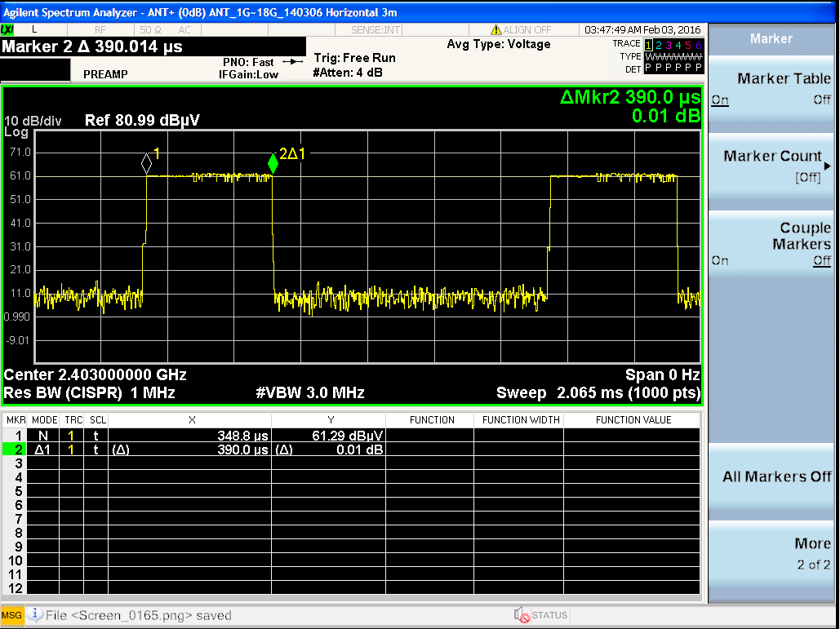The height and width of the screenshot is (629, 840).
Task: Click the FUNCTION WIDTH column header
Action: [521, 420]
